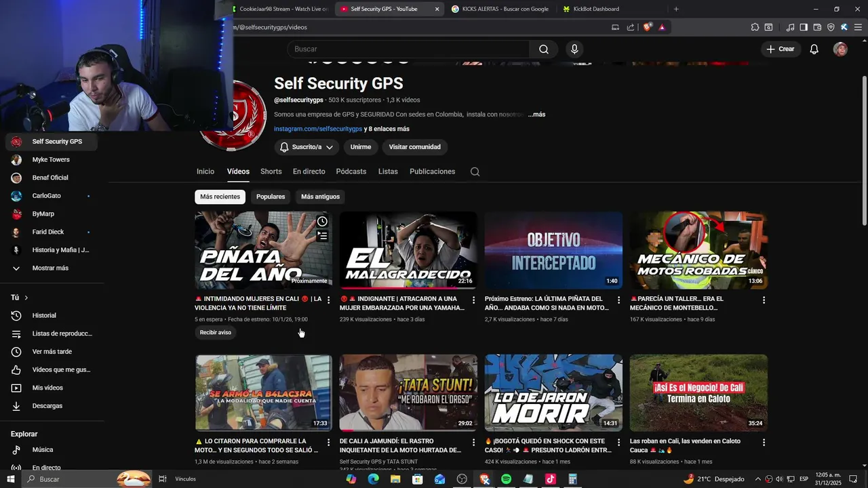Viewport: 868px width, 488px height.
Task: Click the Unirme button
Action: pos(361,147)
